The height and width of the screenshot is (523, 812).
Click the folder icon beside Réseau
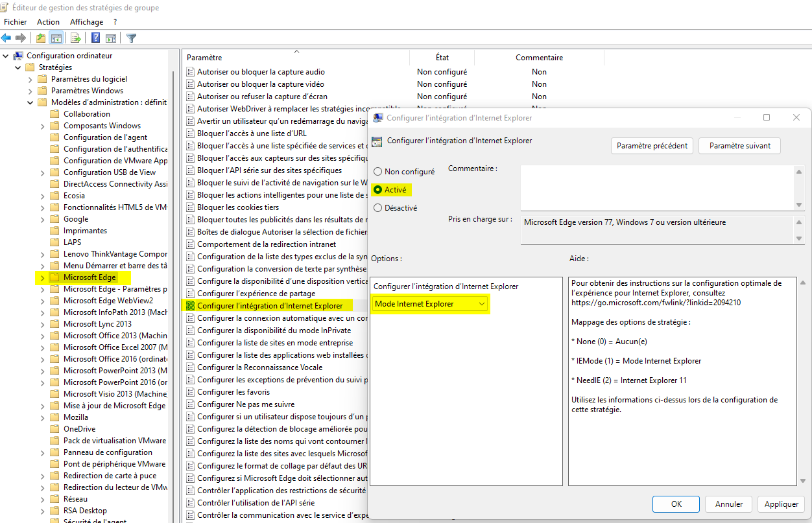coord(55,499)
